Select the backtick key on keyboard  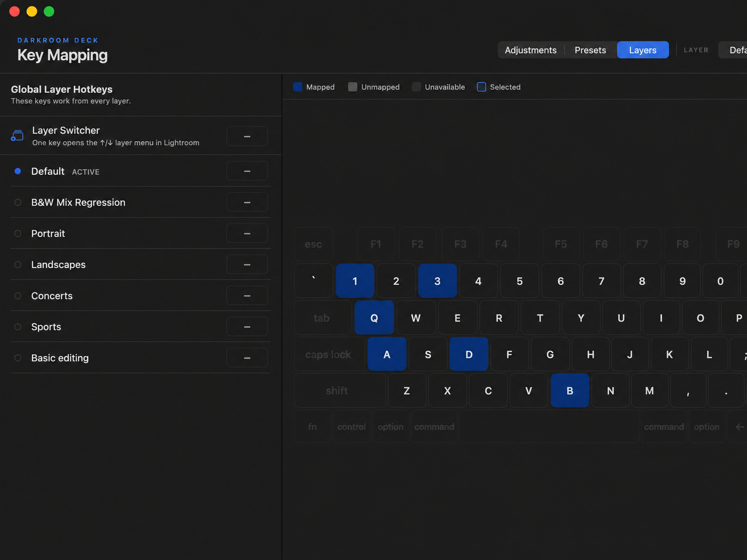tap(314, 281)
